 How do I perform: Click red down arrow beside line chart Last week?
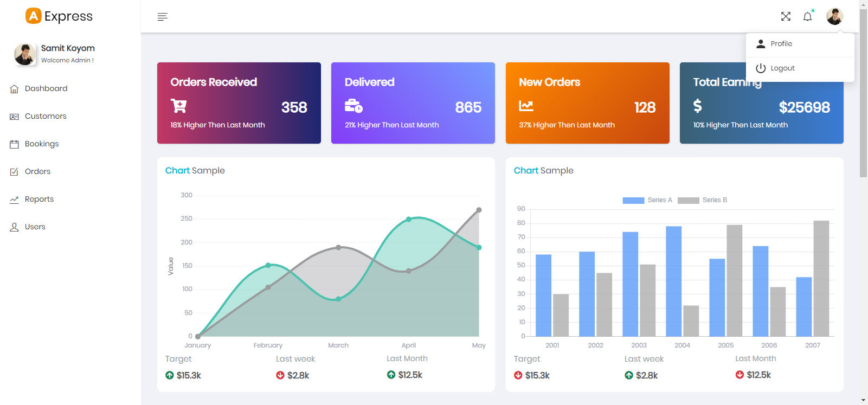280,375
